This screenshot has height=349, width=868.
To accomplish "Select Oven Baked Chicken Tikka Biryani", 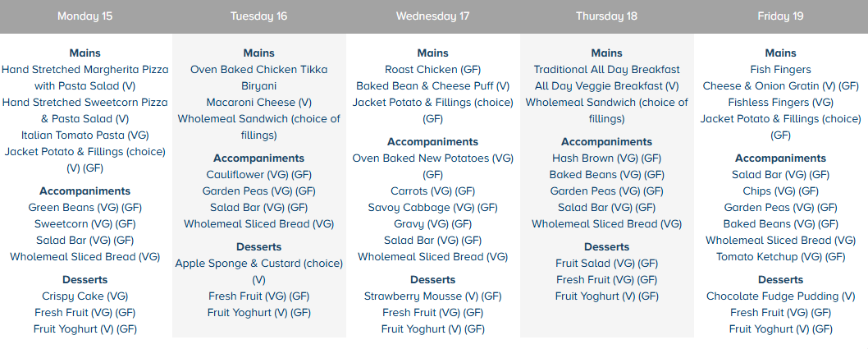I will coord(258,78).
